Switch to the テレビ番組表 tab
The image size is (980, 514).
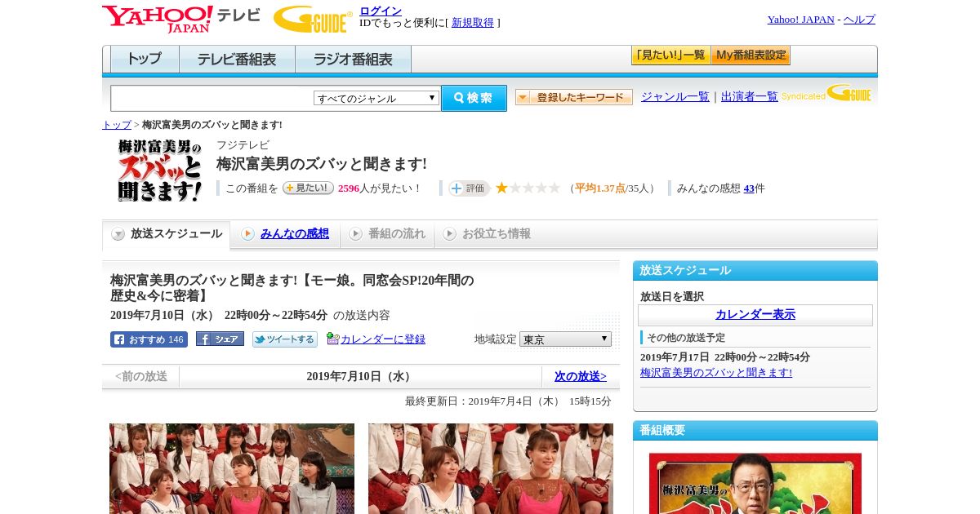click(x=237, y=60)
